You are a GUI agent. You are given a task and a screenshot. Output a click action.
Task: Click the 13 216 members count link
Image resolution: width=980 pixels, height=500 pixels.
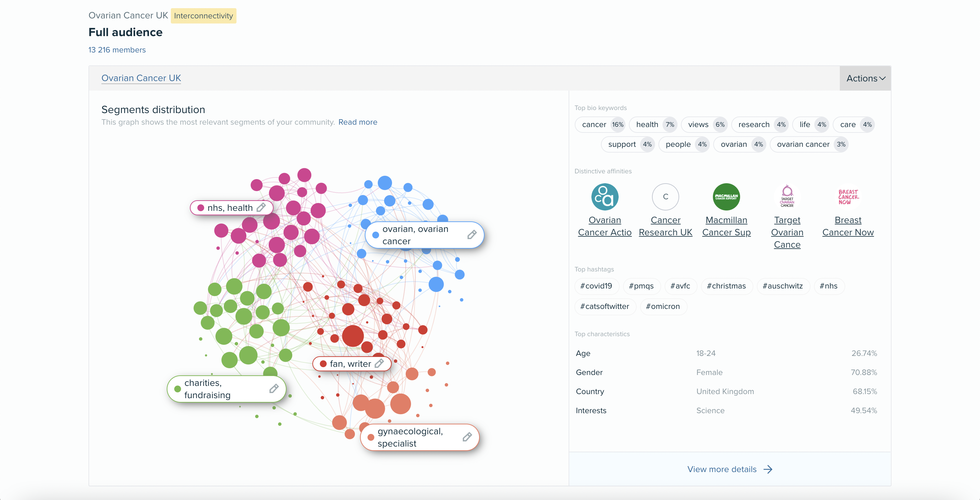tap(117, 49)
